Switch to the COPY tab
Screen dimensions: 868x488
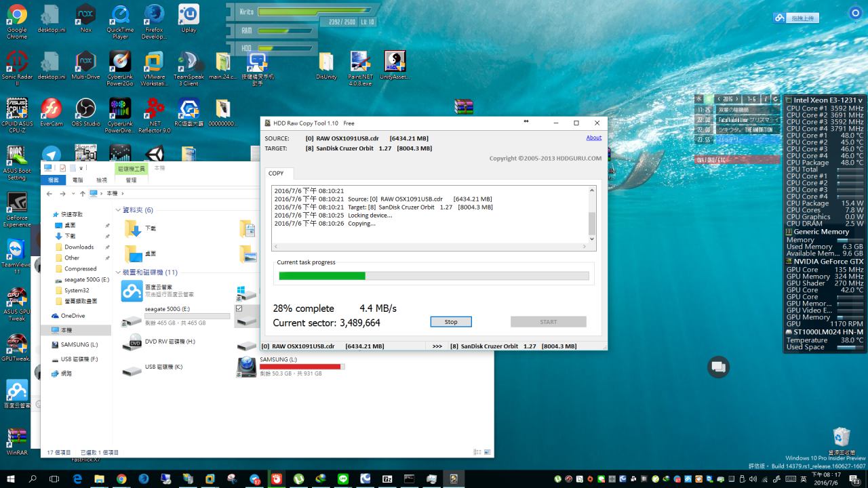click(277, 174)
